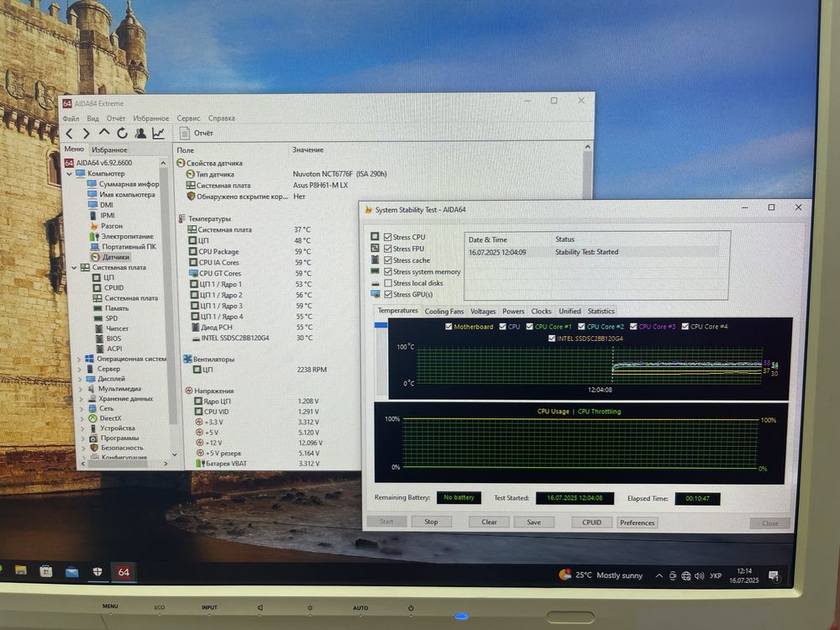The width and height of the screenshot is (840, 630).
Task: Toggle Stress GPU(s) checkbox
Action: click(388, 295)
